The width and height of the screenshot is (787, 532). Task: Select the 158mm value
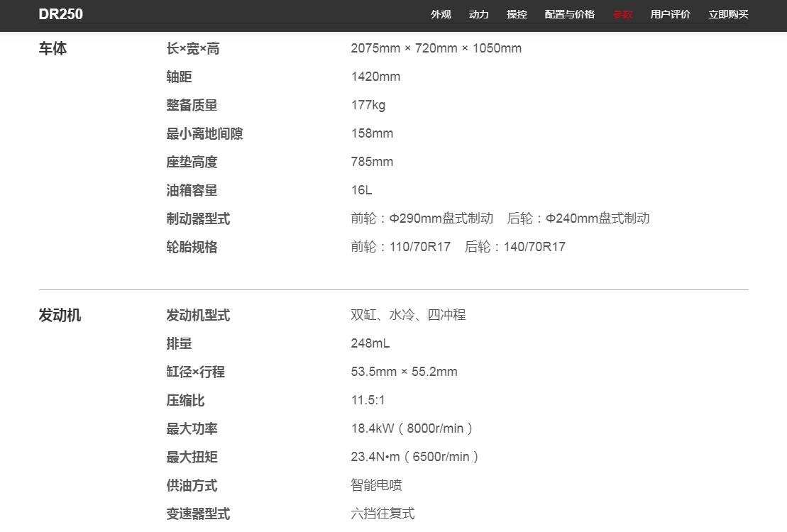click(372, 133)
